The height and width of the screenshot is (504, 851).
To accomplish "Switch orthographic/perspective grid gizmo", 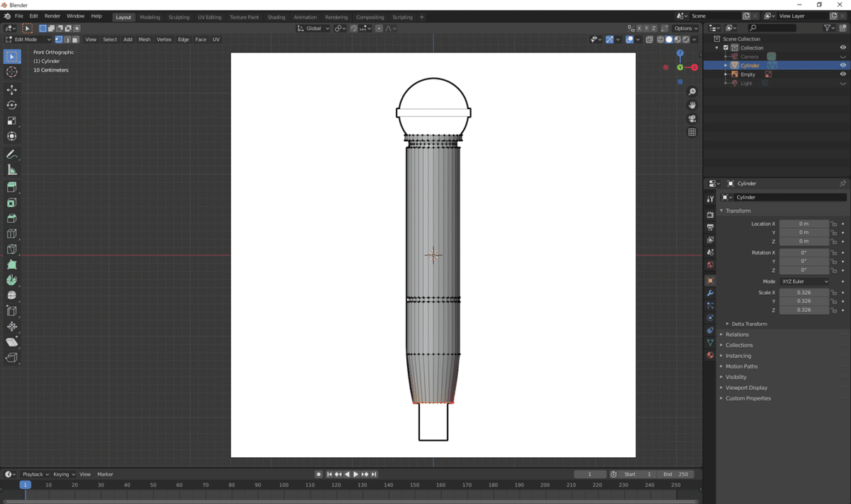I will [x=692, y=132].
